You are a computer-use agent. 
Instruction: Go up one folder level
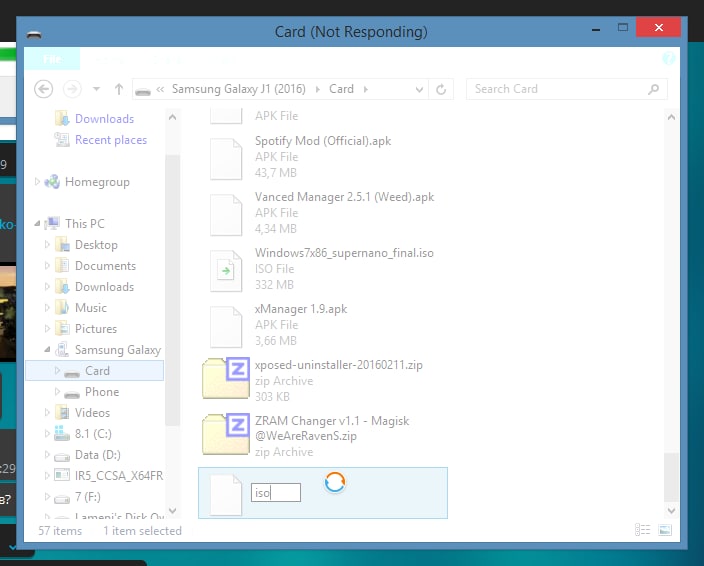click(119, 89)
